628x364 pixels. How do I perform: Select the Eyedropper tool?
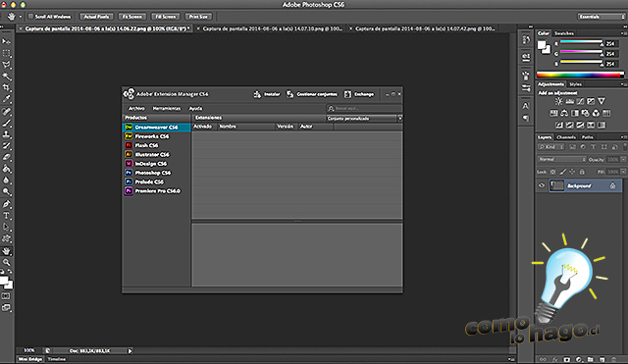(x=7, y=98)
